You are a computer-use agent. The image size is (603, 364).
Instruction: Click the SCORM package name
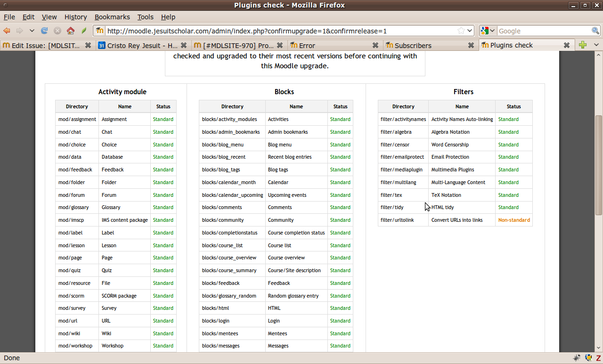(119, 296)
